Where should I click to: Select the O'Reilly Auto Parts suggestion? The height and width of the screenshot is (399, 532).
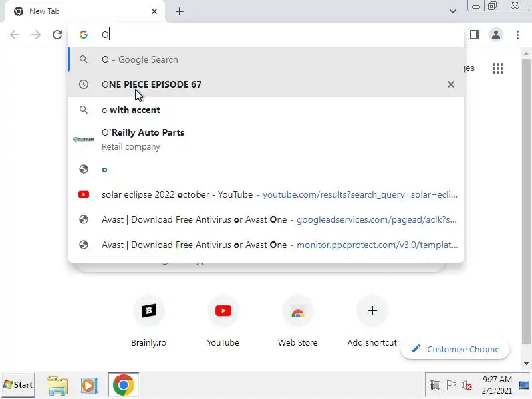click(266, 140)
